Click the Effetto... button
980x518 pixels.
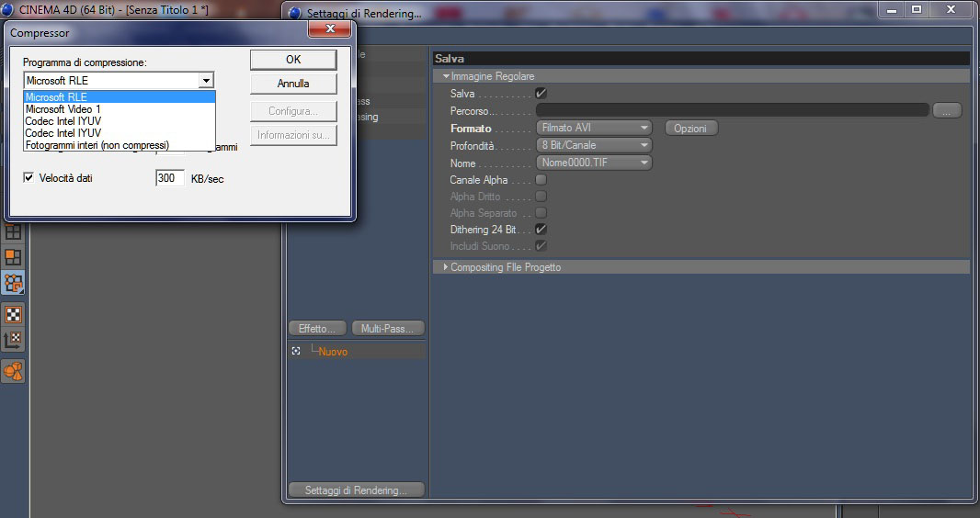coord(317,328)
